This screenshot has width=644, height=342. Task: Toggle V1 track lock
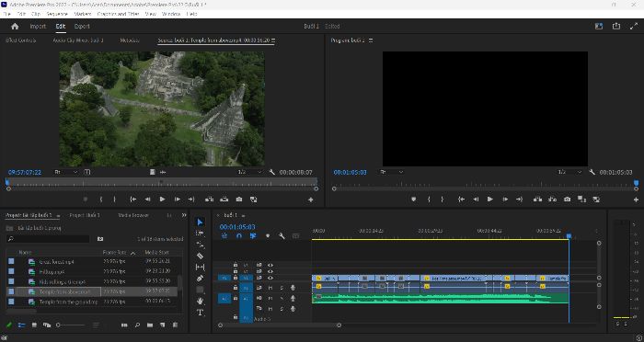coord(236,278)
